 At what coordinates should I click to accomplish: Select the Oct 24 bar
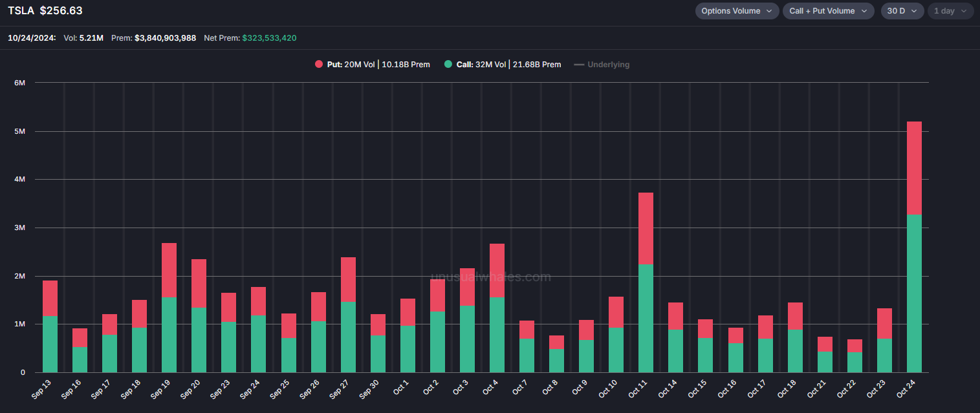click(914, 247)
